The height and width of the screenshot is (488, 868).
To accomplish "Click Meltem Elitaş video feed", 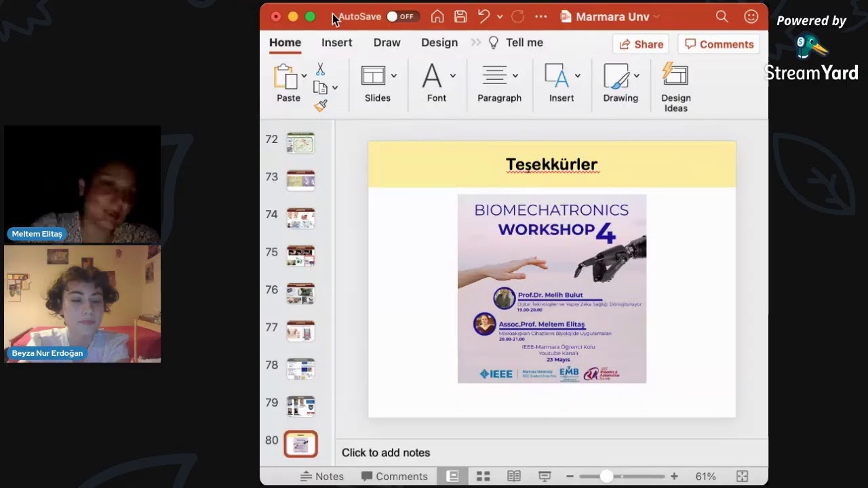I will tap(82, 184).
